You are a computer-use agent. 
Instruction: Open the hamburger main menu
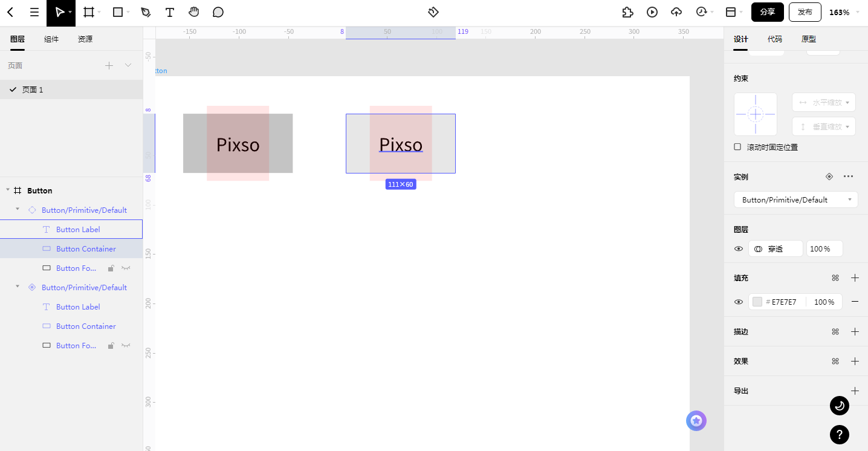pyautogui.click(x=34, y=12)
